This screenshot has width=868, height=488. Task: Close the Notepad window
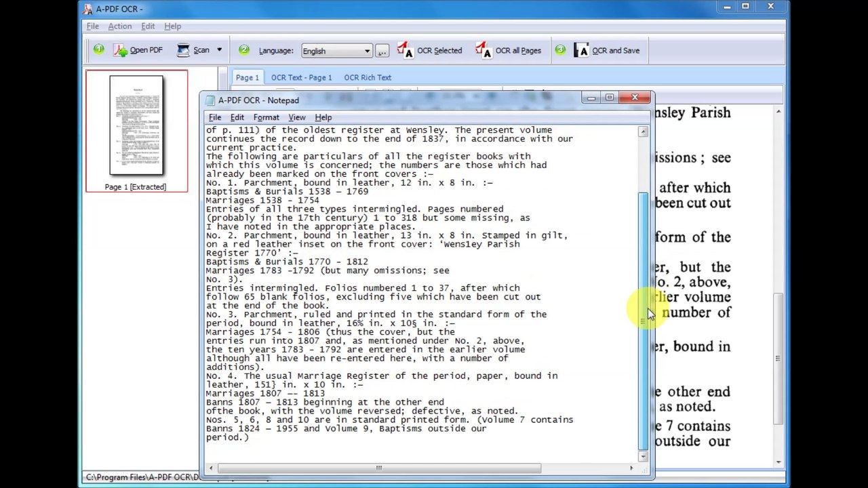(x=635, y=98)
